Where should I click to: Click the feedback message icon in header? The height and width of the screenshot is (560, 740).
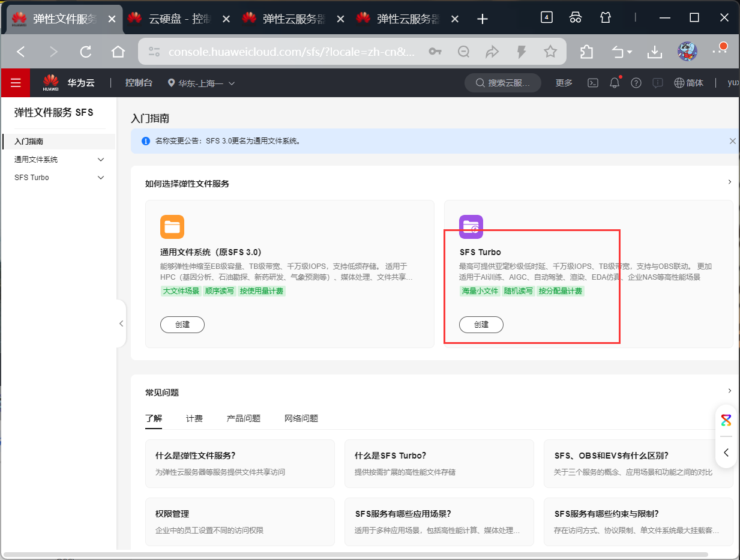point(658,83)
